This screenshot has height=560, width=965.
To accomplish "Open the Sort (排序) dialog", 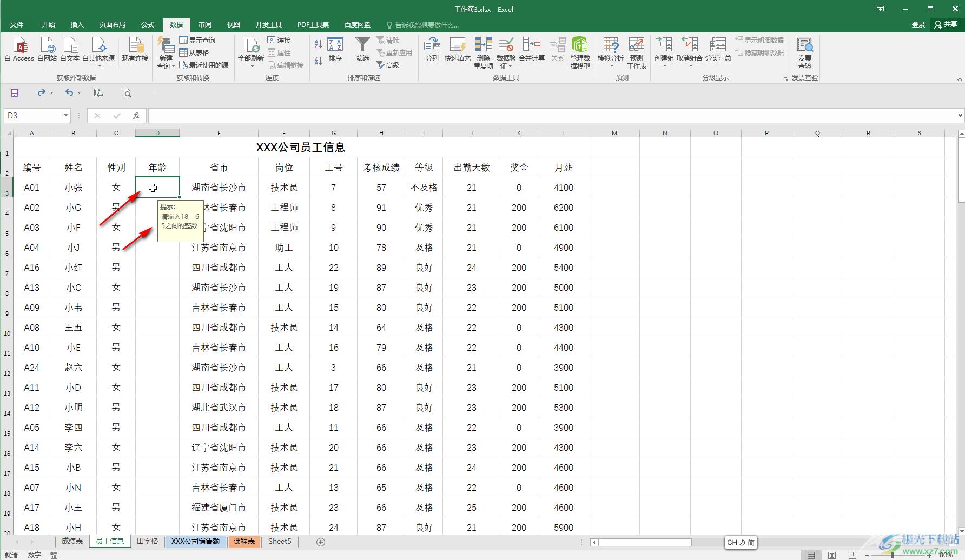I will tap(335, 49).
